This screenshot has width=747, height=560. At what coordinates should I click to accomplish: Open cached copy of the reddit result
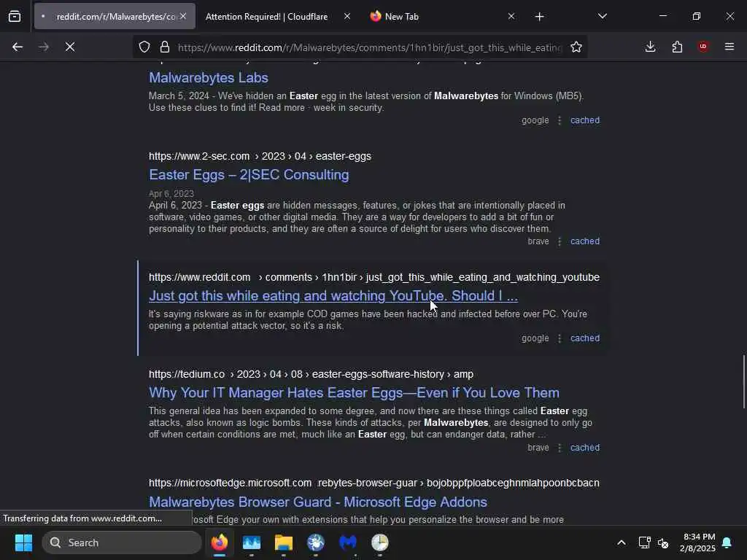point(585,338)
